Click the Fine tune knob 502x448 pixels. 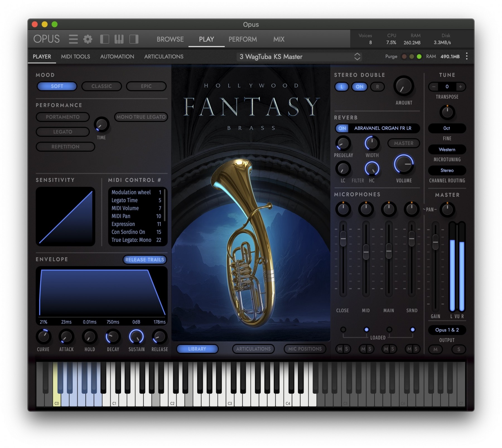click(447, 112)
